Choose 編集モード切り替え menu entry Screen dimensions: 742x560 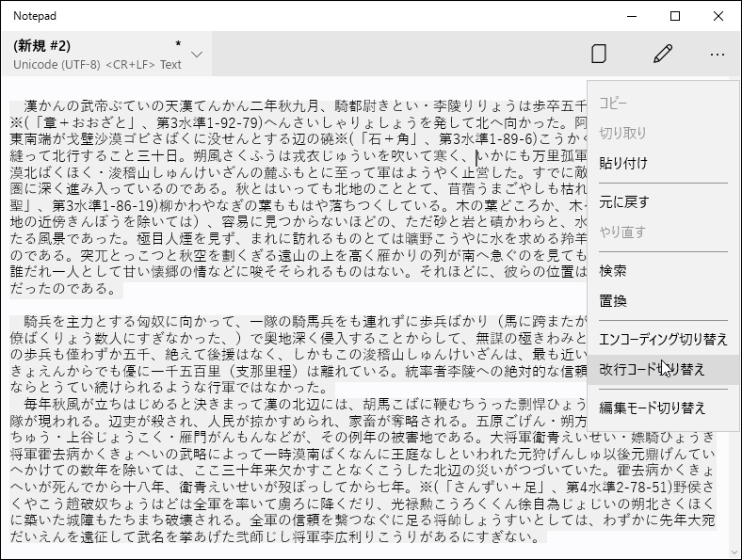pyautogui.click(x=663, y=408)
